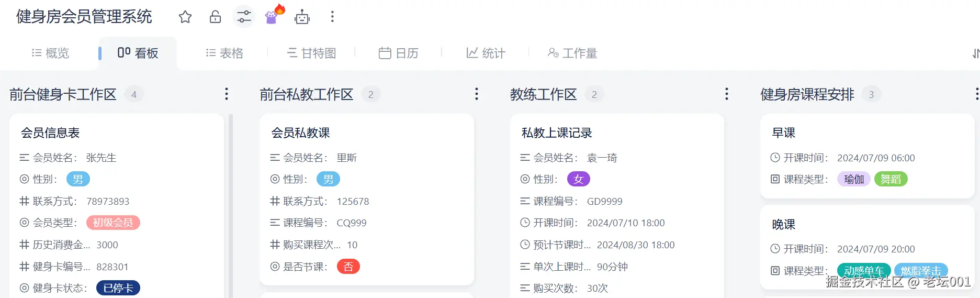Click the 动感单车 course type tag
Image resolution: width=980 pixels, height=298 pixels.
(864, 270)
